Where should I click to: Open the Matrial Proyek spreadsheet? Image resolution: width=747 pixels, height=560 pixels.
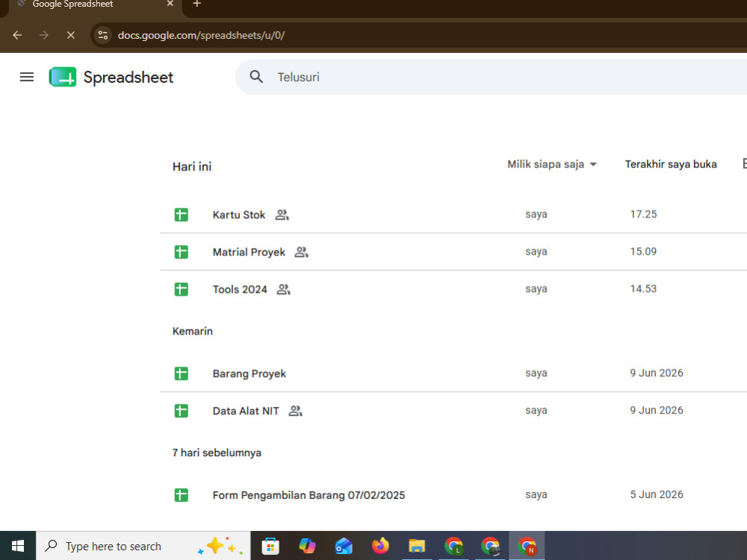coord(249,252)
